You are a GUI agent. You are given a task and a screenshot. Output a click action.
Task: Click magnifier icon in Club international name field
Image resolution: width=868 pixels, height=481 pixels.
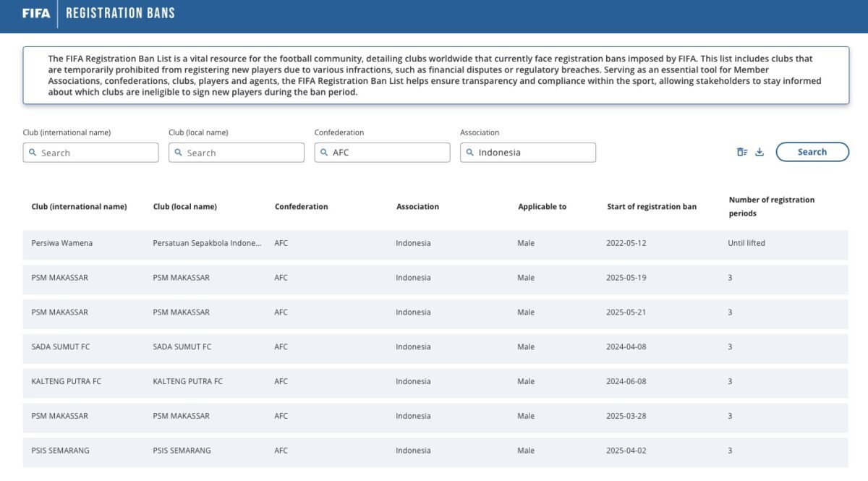click(x=33, y=153)
